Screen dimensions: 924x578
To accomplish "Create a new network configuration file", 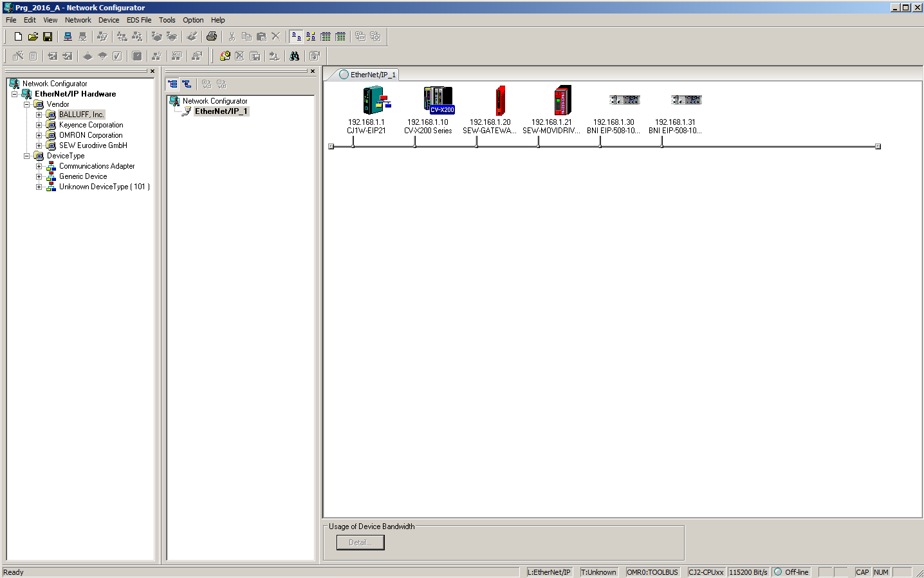I will point(18,37).
